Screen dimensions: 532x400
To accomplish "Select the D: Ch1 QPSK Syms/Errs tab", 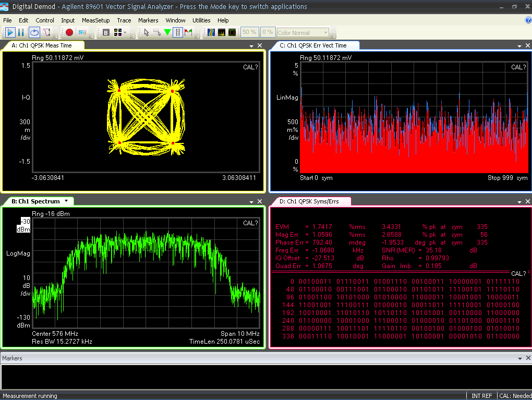I will (x=310, y=201).
